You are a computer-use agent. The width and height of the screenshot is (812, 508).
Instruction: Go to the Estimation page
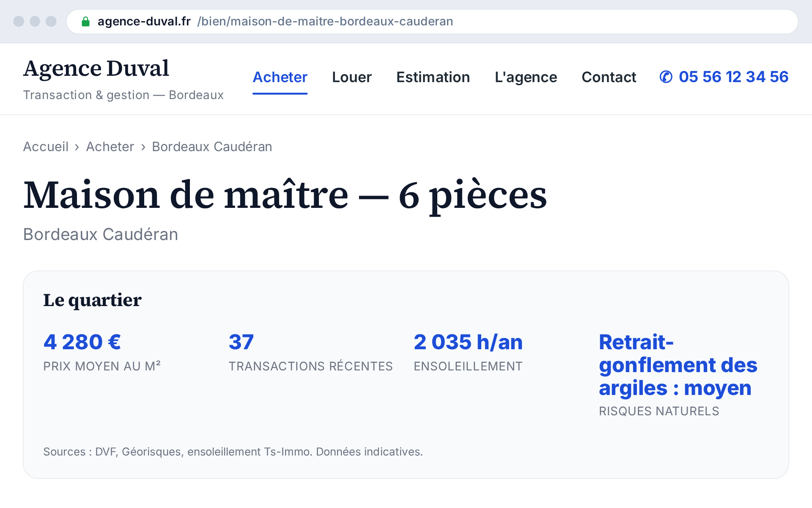tap(433, 77)
